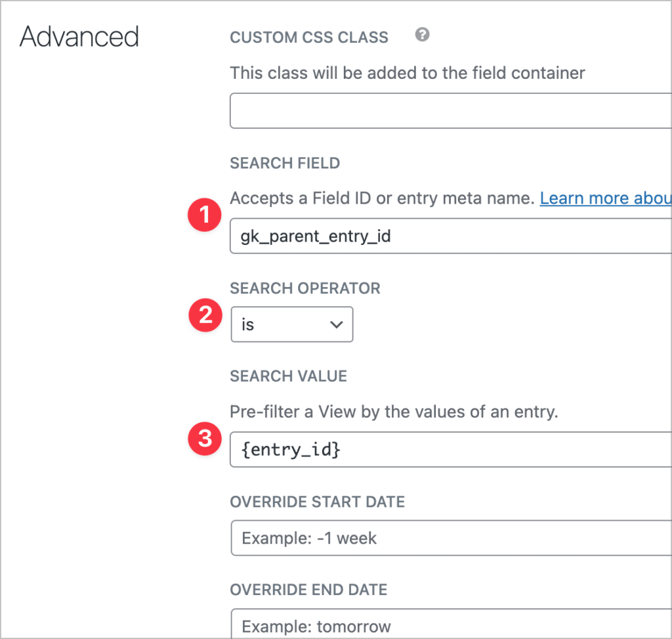This screenshot has height=639, width=672.
Task: Click the 'CUSTOM CSS CLASS' label
Action: [x=309, y=37]
